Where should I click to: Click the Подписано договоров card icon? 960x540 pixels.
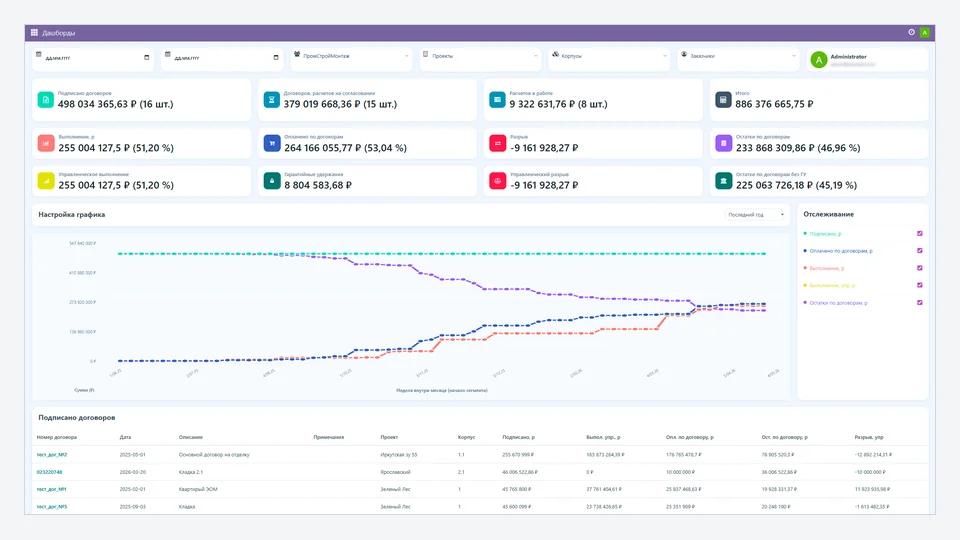(x=45, y=100)
